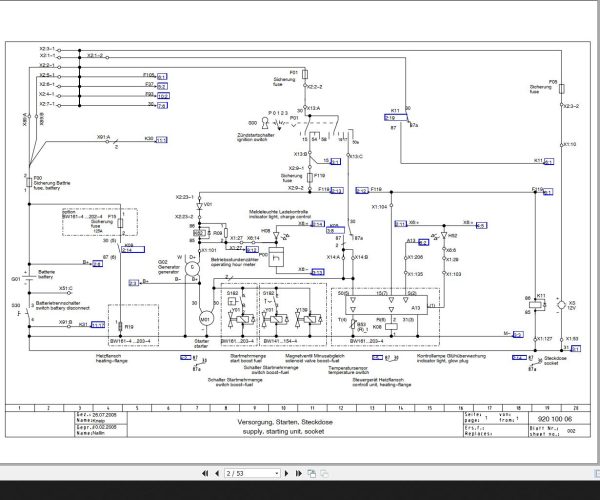Follow the cross-reference link beside F93
Image resolution: width=600 pixels, height=500 pixels.
coord(163,96)
